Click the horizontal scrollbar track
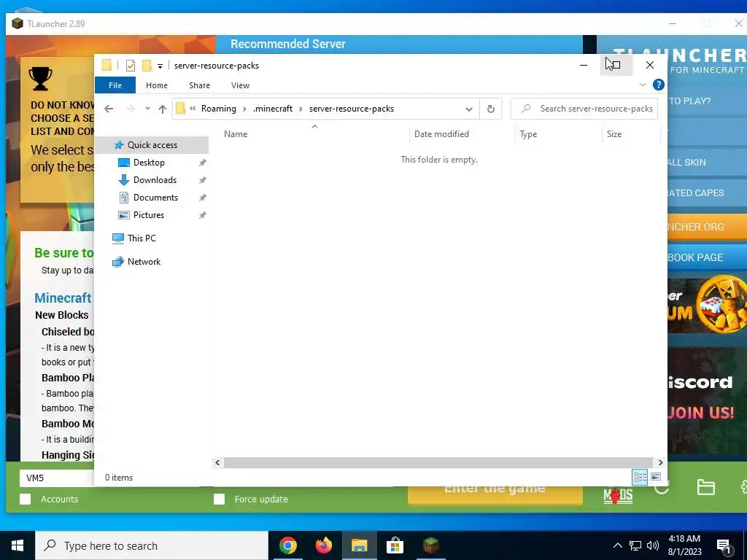The image size is (747, 560). click(x=438, y=462)
